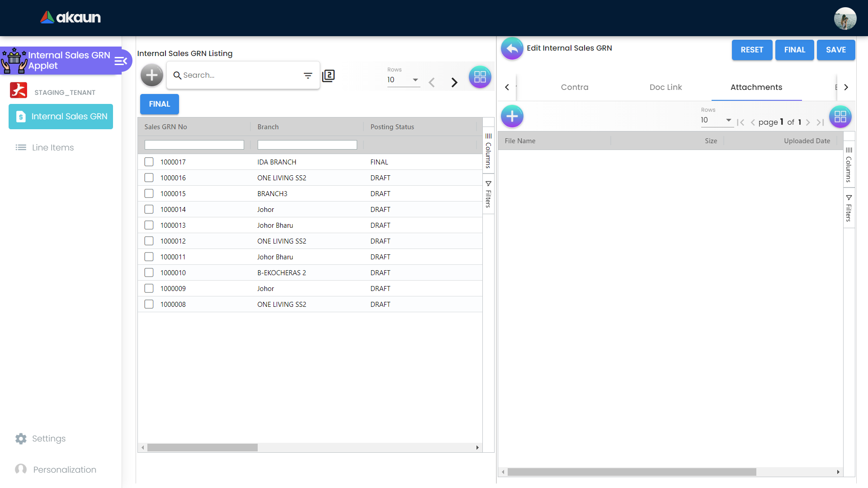
Task: Open grid view icon in listing toolbar
Action: click(x=480, y=77)
